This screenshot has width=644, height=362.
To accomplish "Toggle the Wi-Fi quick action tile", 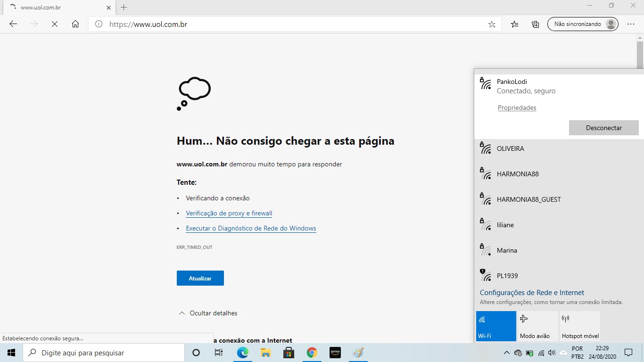I will coord(496,326).
